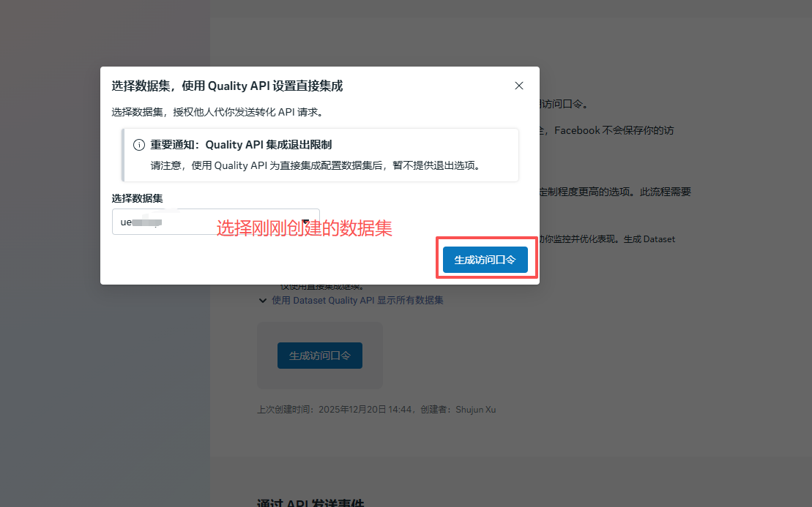Click the creator name Shujun Xu

[x=475, y=410]
